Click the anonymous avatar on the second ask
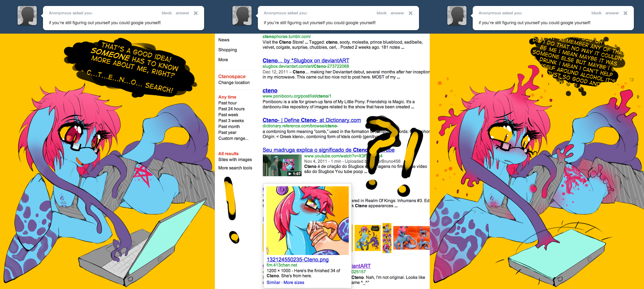 (x=242, y=16)
